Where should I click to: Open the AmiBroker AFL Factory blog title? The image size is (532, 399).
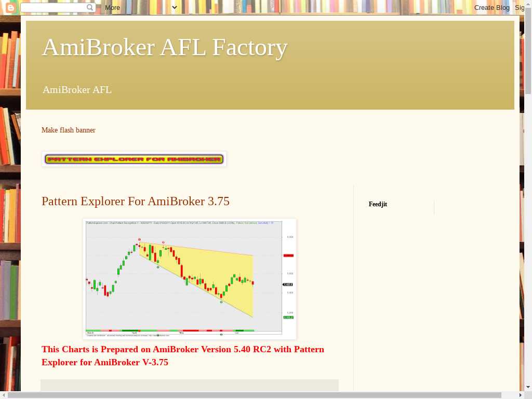coord(165,47)
